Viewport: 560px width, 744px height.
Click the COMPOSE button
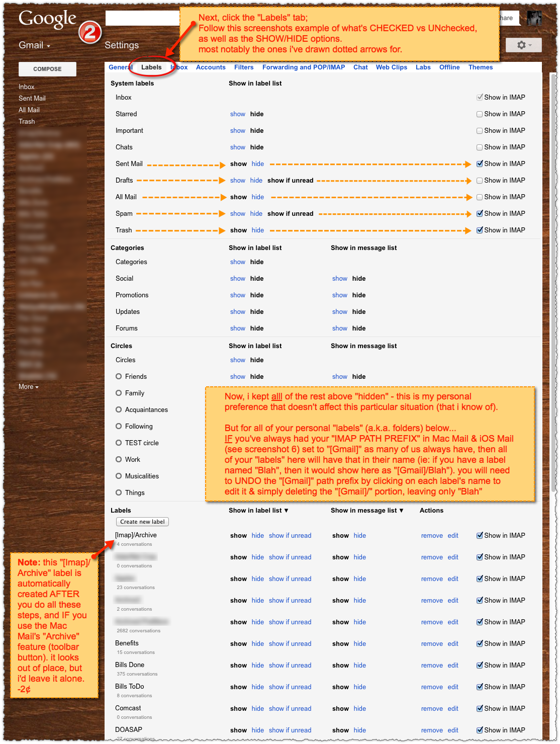click(47, 69)
